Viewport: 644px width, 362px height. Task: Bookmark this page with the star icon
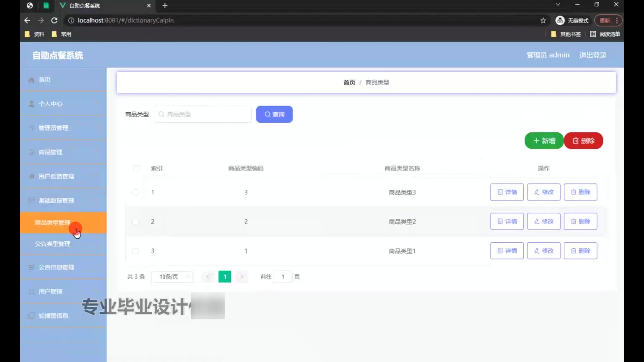(x=543, y=20)
